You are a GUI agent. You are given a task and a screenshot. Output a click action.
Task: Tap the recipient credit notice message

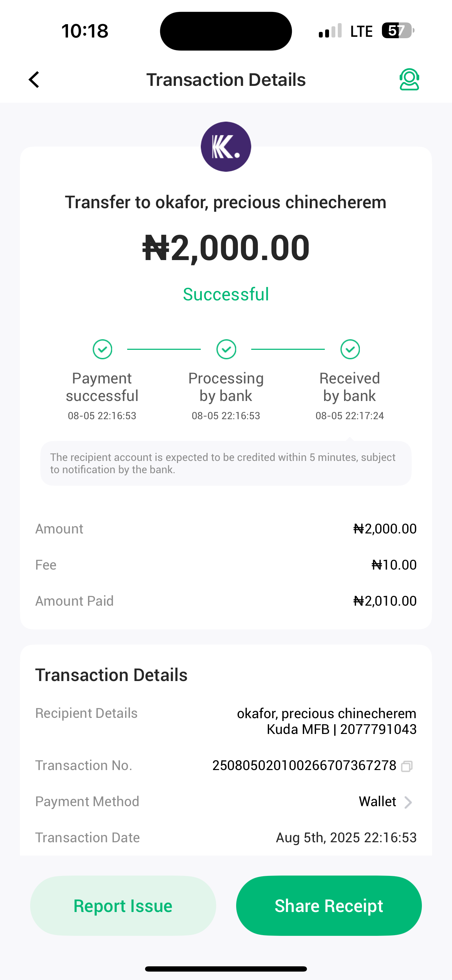tap(226, 463)
